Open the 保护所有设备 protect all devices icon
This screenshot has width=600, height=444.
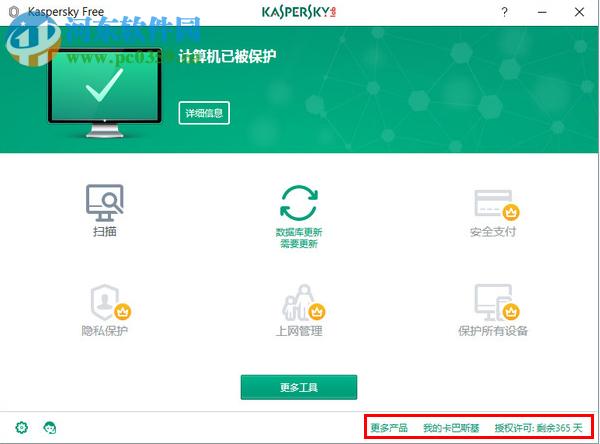pyautogui.click(x=496, y=302)
